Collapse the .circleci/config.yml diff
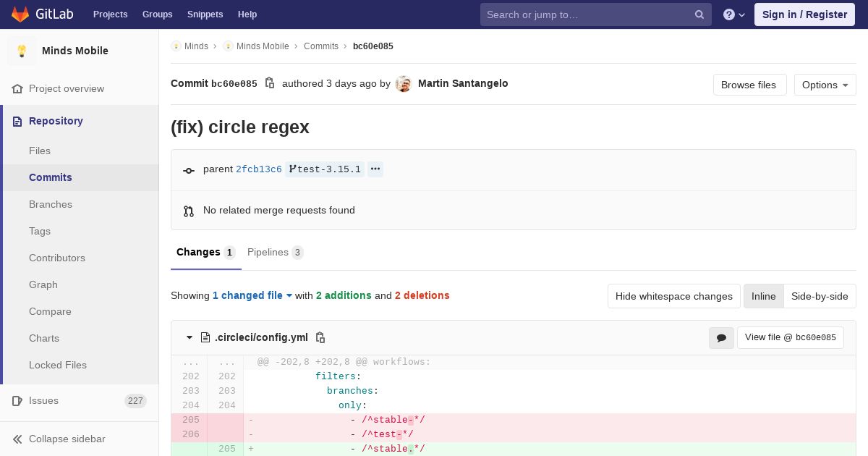Image resolution: width=868 pixels, height=456 pixels. (x=190, y=337)
